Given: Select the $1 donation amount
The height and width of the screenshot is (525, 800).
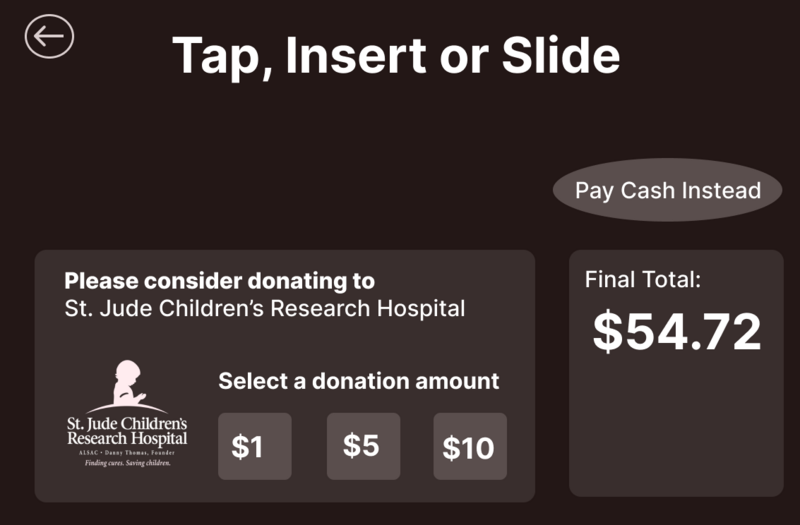Looking at the screenshot, I should coord(254,446).
